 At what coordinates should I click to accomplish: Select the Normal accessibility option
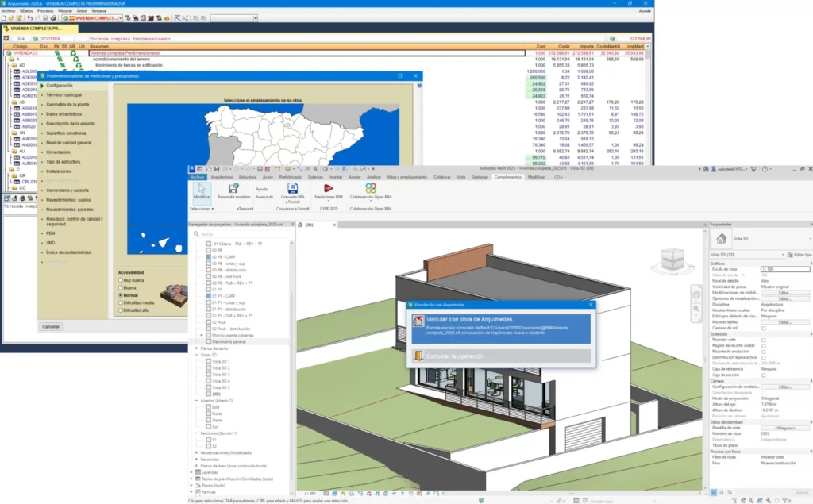[x=121, y=295]
